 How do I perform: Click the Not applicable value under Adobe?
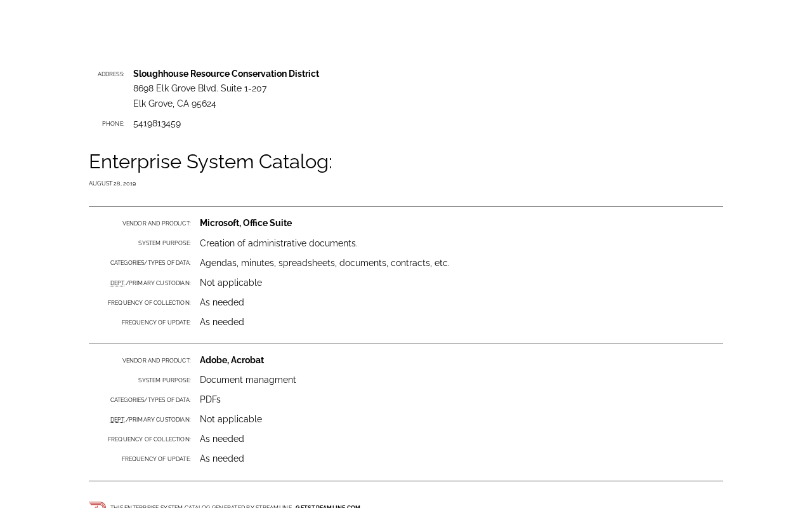(231, 419)
